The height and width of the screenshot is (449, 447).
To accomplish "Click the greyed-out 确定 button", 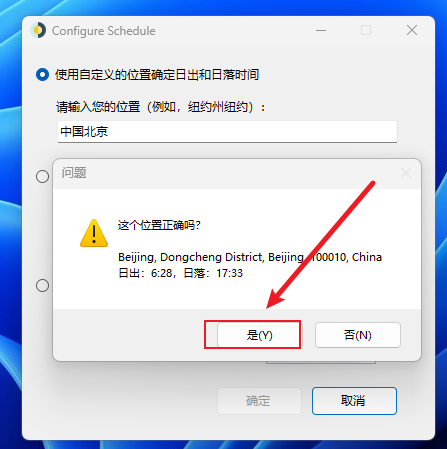I will coord(259,401).
